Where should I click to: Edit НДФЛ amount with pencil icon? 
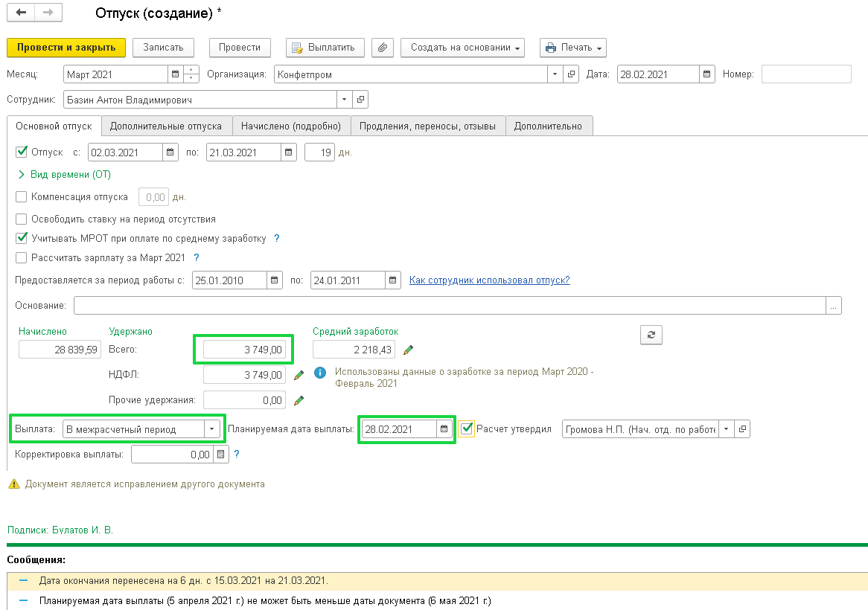pos(299,375)
